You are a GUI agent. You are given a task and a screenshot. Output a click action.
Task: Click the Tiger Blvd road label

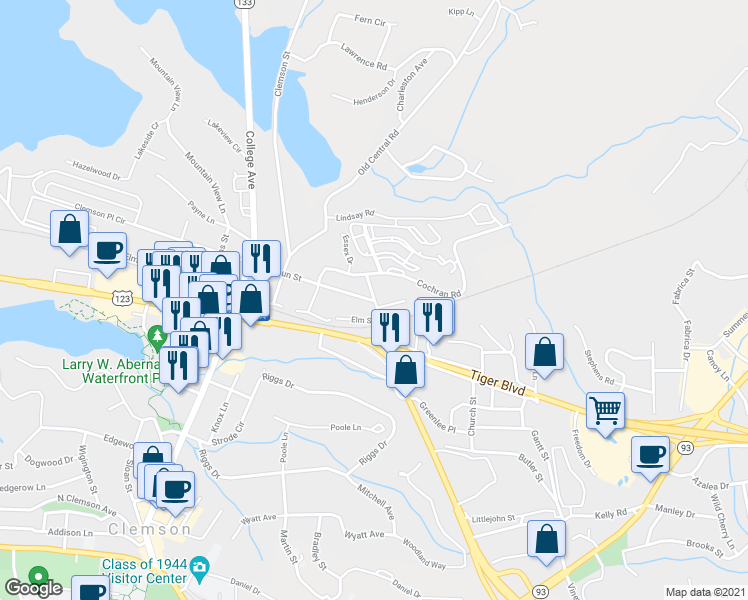[x=498, y=383]
